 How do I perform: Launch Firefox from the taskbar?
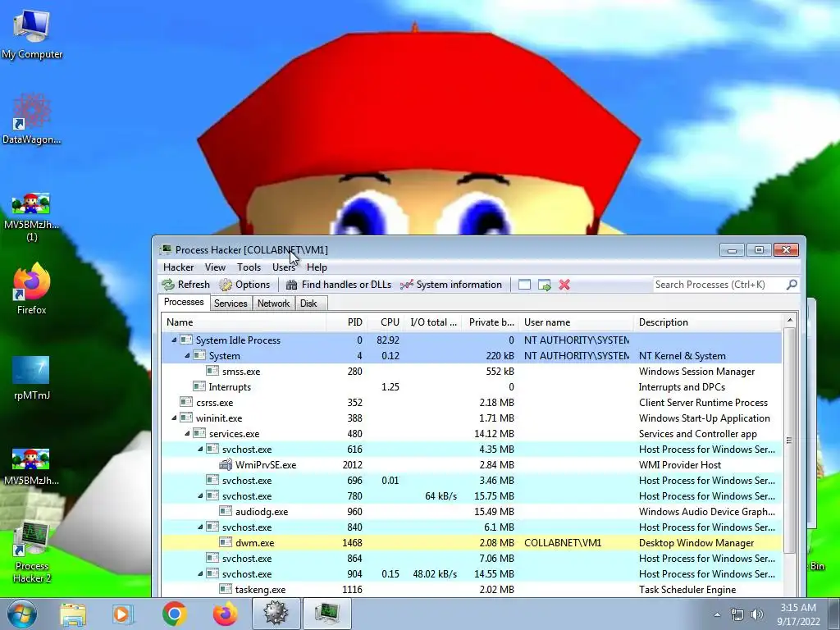point(226,614)
